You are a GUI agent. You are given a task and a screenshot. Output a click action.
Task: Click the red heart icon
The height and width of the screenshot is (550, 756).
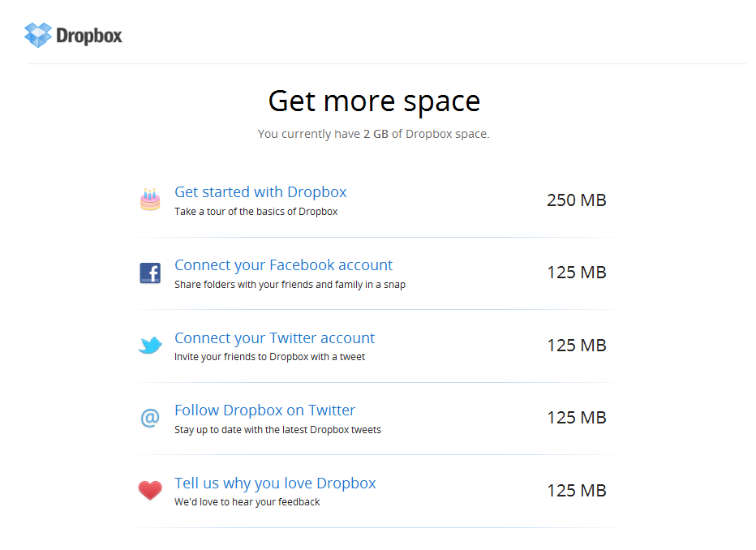click(150, 491)
